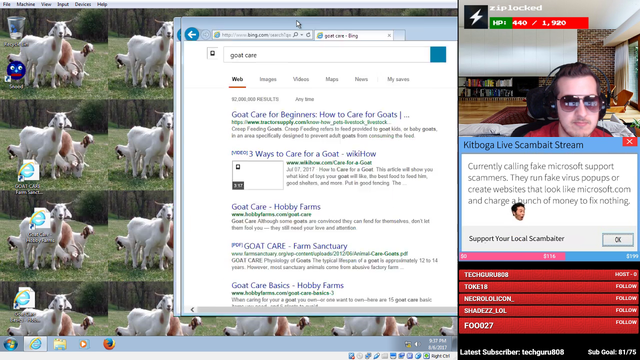This screenshot has width=640, height=360.
Task: Click the Sub Goal: 81/75 text
Action: pos(612,352)
